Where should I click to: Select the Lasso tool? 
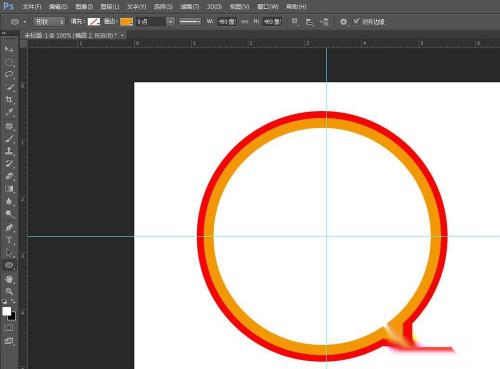[9, 74]
